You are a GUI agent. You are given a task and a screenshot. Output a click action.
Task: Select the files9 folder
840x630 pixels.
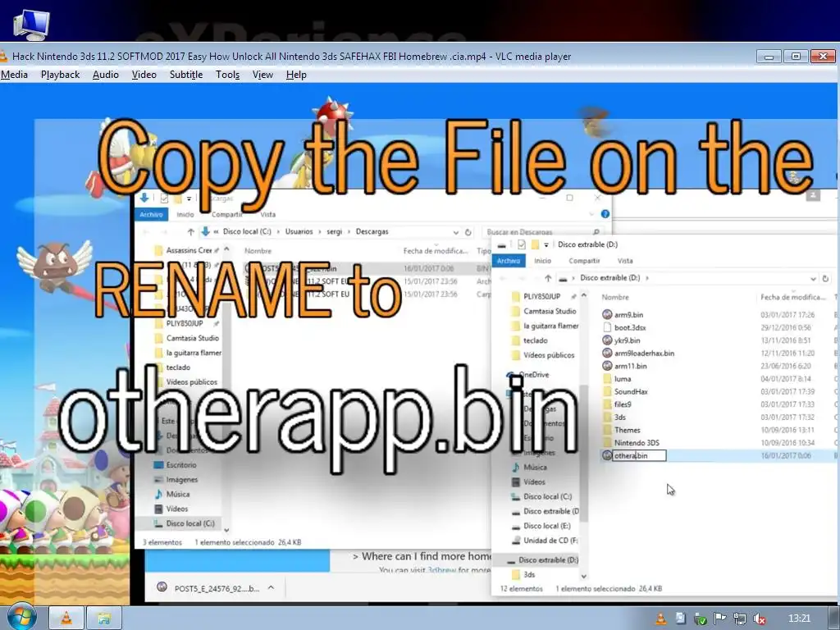click(623, 404)
